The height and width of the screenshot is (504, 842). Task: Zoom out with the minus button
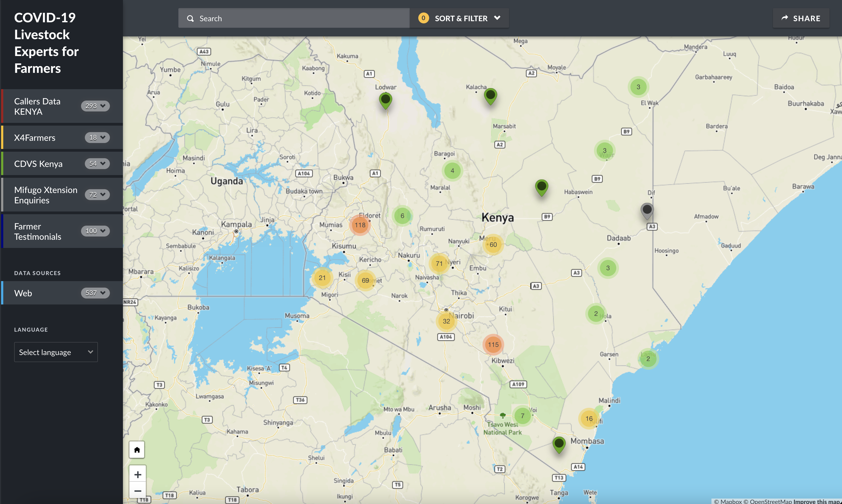(x=138, y=490)
